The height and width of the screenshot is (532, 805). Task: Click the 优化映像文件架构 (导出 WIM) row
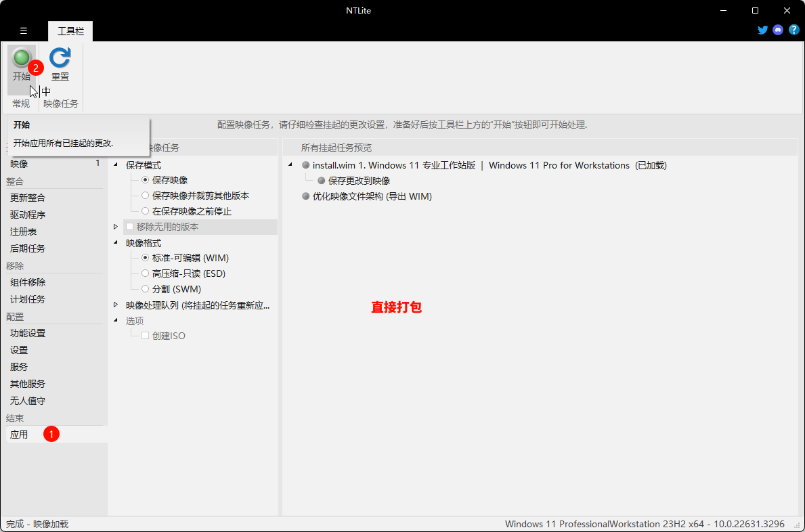tap(372, 196)
